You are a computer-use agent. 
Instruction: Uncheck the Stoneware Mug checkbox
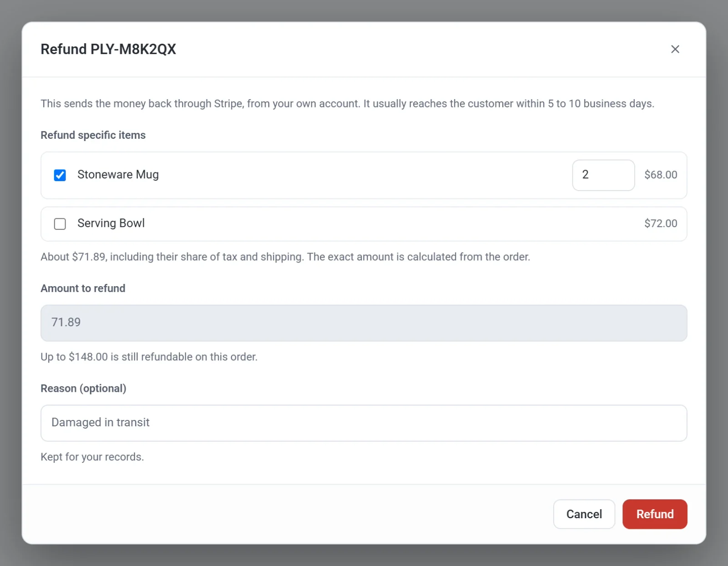tap(60, 175)
